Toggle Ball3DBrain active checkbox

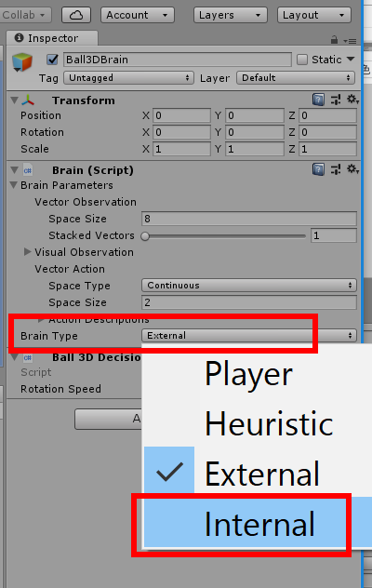click(x=52, y=60)
